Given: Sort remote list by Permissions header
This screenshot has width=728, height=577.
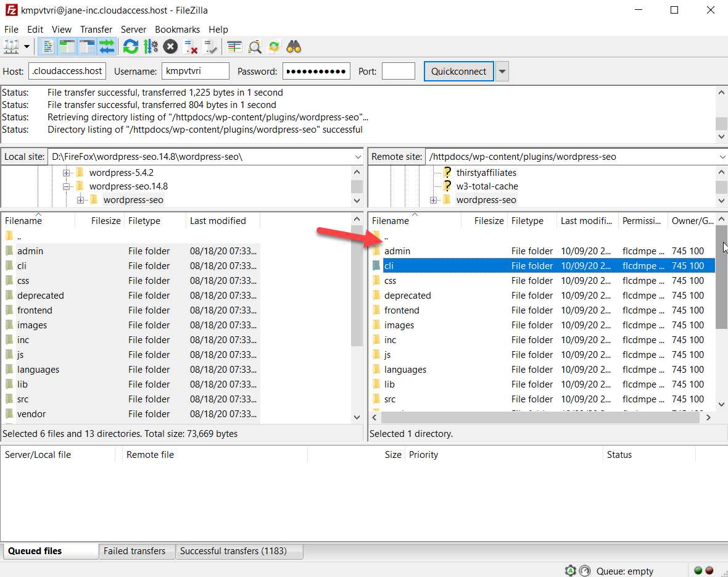Looking at the screenshot, I should [x=642, y=221].
